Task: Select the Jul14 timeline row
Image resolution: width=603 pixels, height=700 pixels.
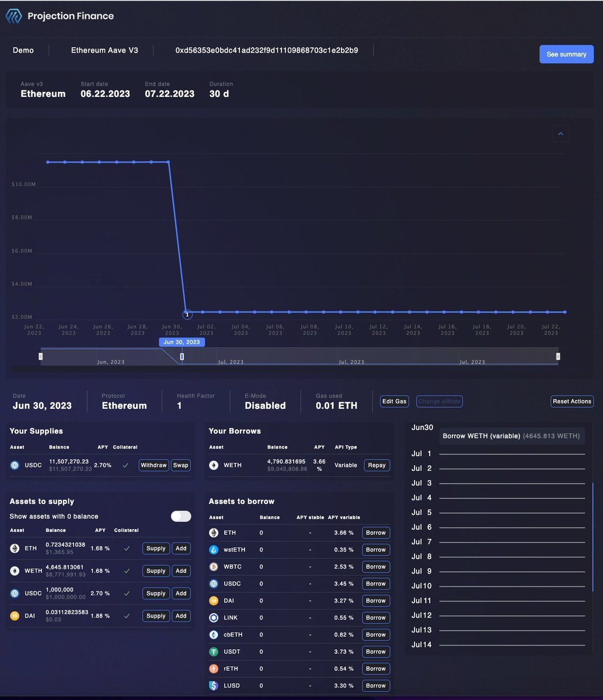Action: point(498,645)
